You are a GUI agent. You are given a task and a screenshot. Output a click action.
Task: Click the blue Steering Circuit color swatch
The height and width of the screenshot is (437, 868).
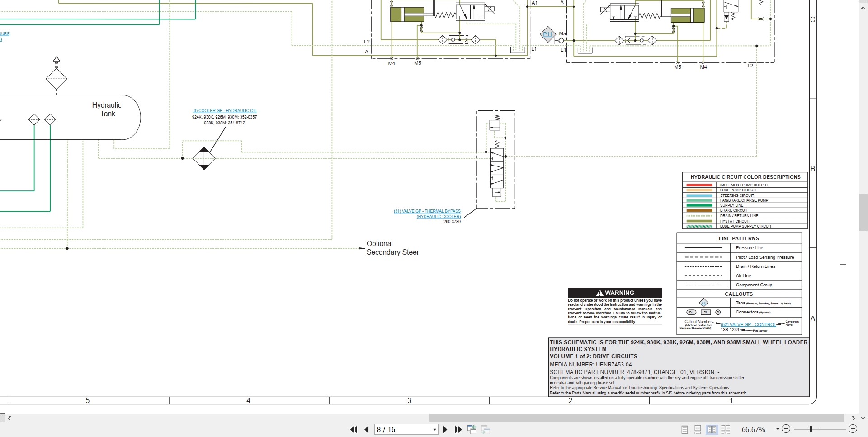click(699, 195)
